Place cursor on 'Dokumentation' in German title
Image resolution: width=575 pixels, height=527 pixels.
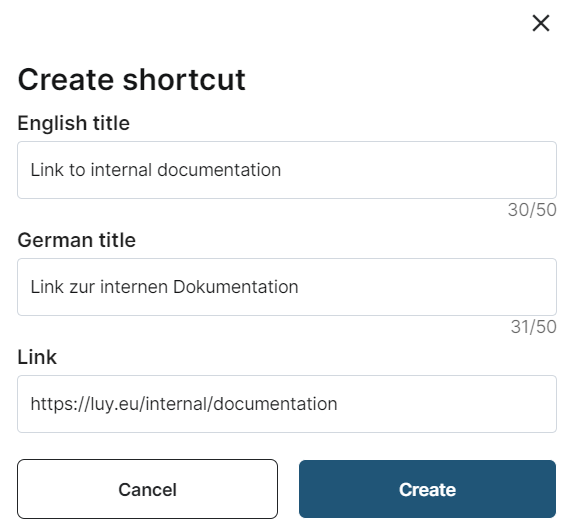point(236,287)
